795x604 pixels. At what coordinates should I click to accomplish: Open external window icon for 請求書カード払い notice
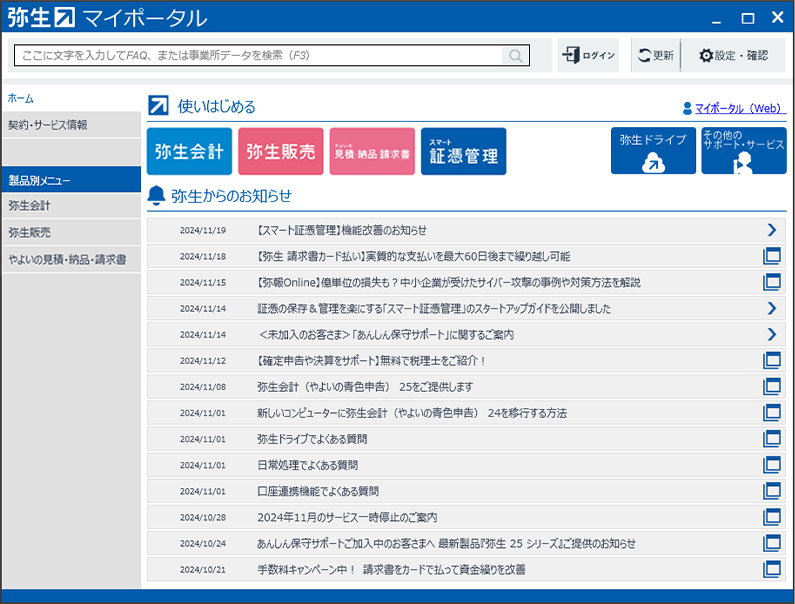[772, 256]
